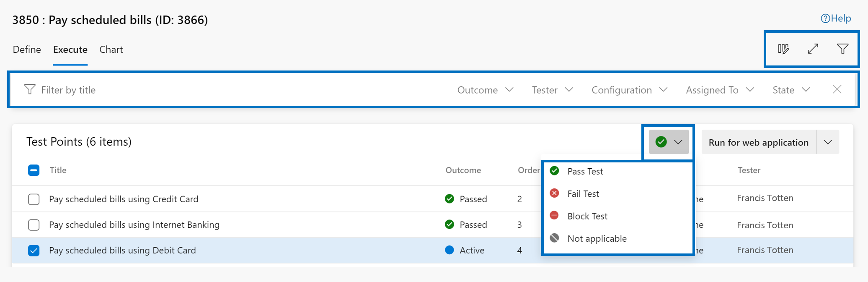Click the Filter by title field

click(x=209, y=90)
